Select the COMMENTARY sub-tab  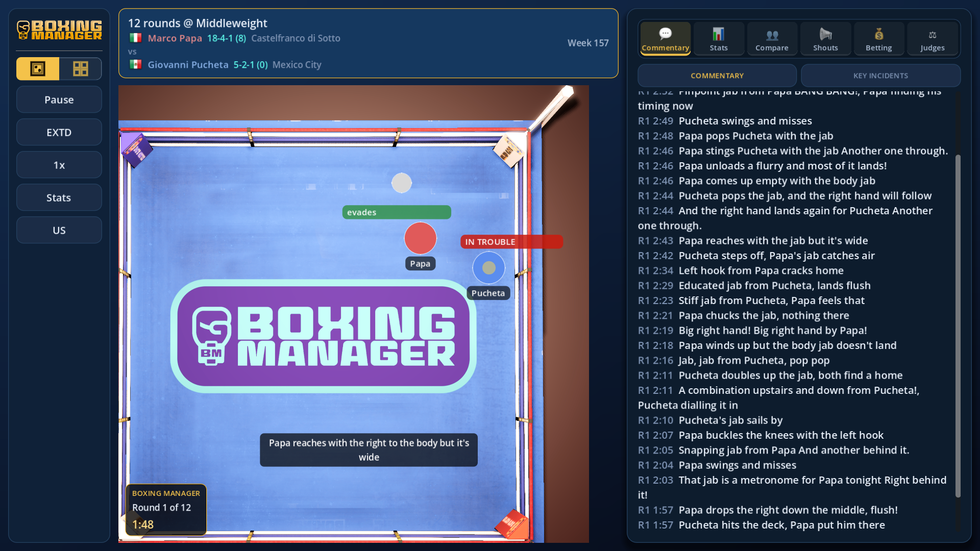[717, 76]
